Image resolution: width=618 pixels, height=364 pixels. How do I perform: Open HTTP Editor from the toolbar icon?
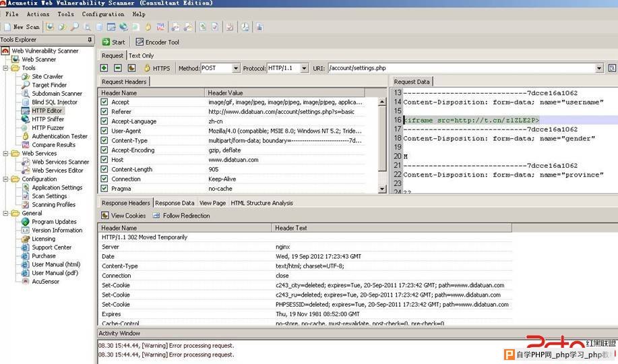point(112,27)
